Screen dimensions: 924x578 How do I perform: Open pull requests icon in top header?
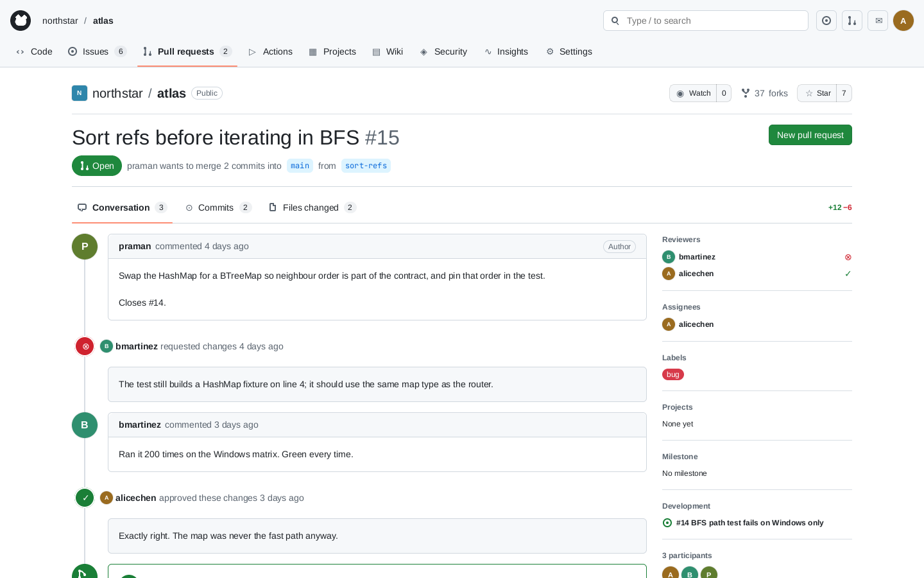click(x=852, y=21)
